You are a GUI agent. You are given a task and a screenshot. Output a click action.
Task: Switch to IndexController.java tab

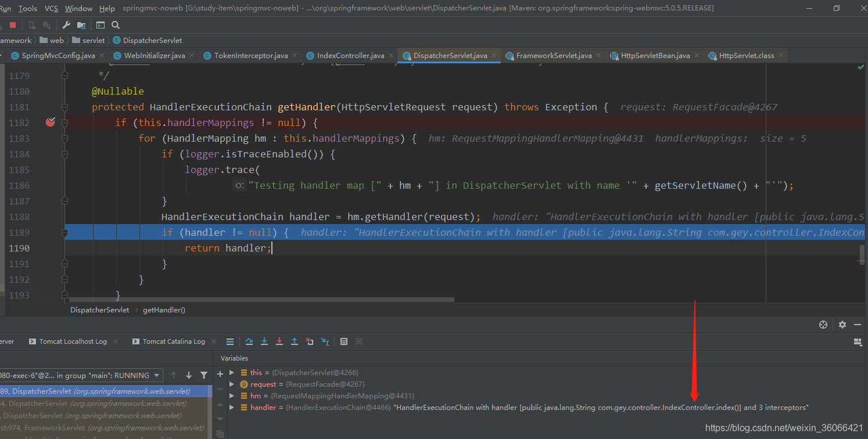tap(350, 56)
